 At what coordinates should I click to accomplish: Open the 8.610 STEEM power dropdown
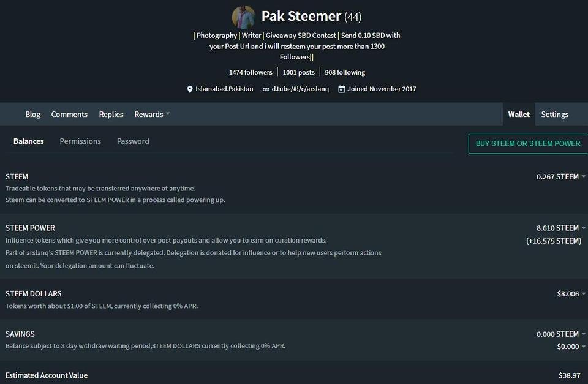[x=561, y=228]
